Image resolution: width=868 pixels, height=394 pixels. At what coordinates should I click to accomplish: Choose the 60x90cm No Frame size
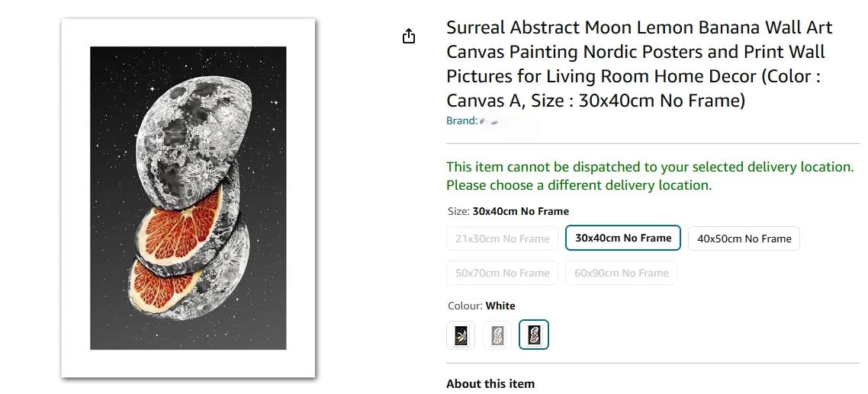click(621, 273)
